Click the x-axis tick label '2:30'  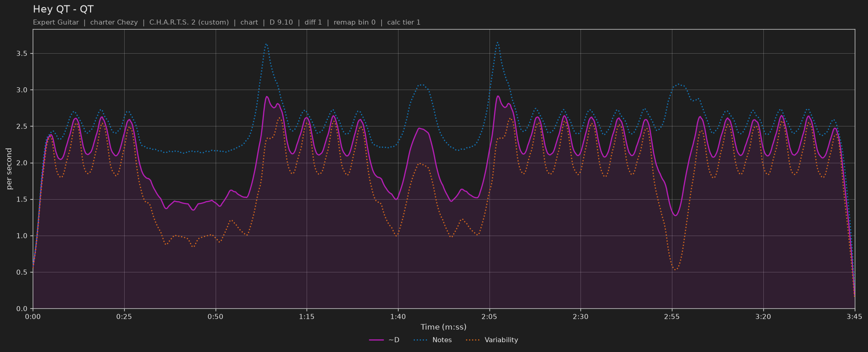[x=580, y=317]
